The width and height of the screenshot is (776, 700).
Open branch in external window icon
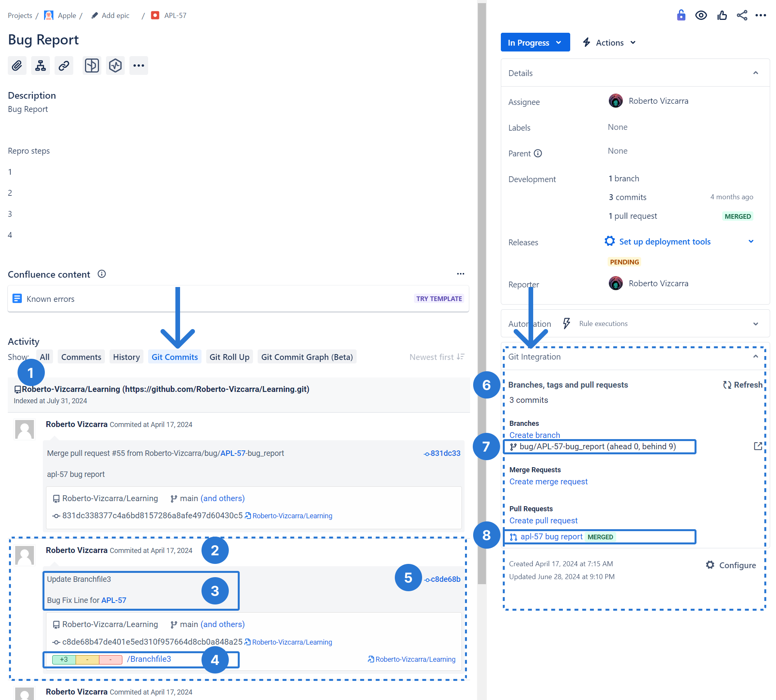758,446
